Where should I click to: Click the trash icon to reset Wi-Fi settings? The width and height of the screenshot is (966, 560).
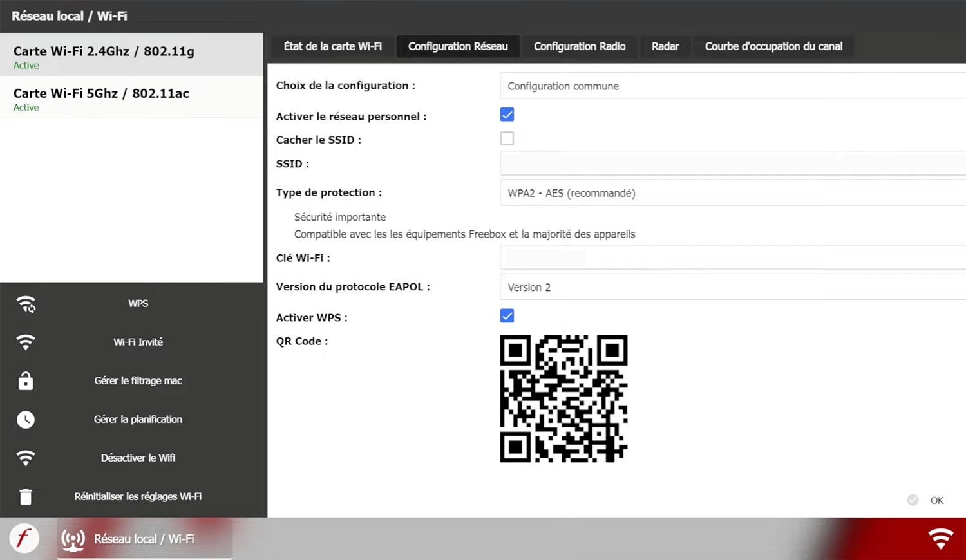click(x=26, y=497)
